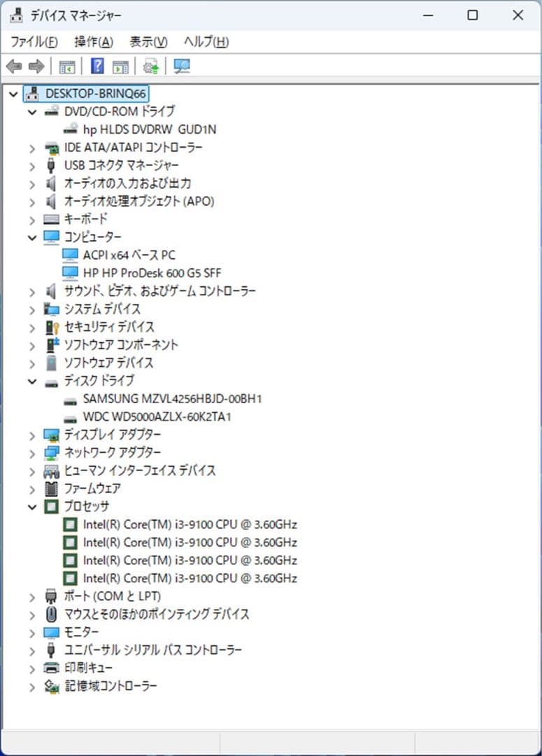The height and width of the screenshot is (756, 542).
Task: Select システム デバイス label
Action: (102, 309)
